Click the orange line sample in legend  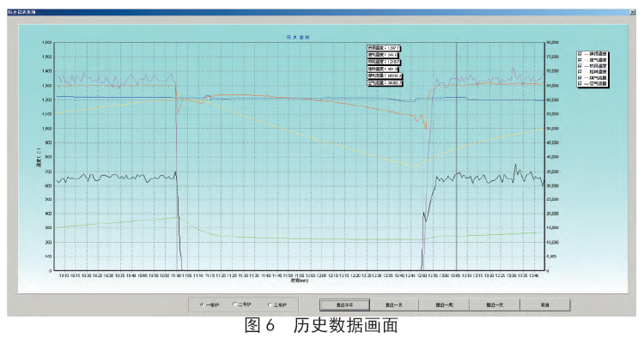[586, 54]
